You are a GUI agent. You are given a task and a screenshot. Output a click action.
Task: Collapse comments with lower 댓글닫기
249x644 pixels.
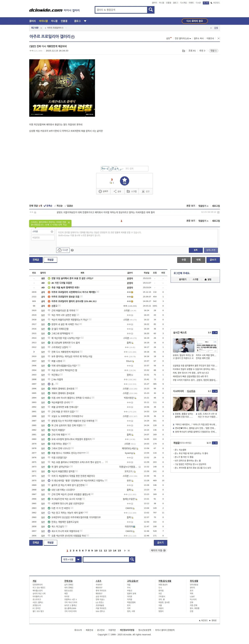pyautogui.click(x=203, y=221)
